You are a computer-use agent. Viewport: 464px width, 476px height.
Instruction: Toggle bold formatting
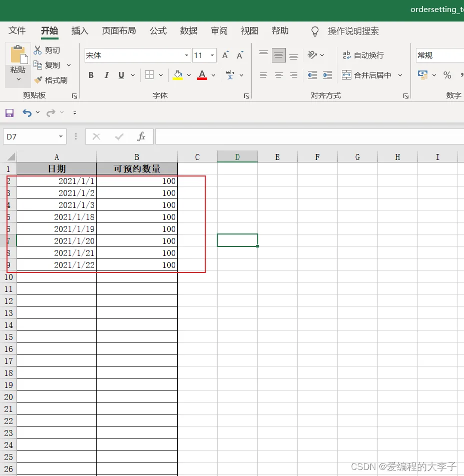pos(91,75)
